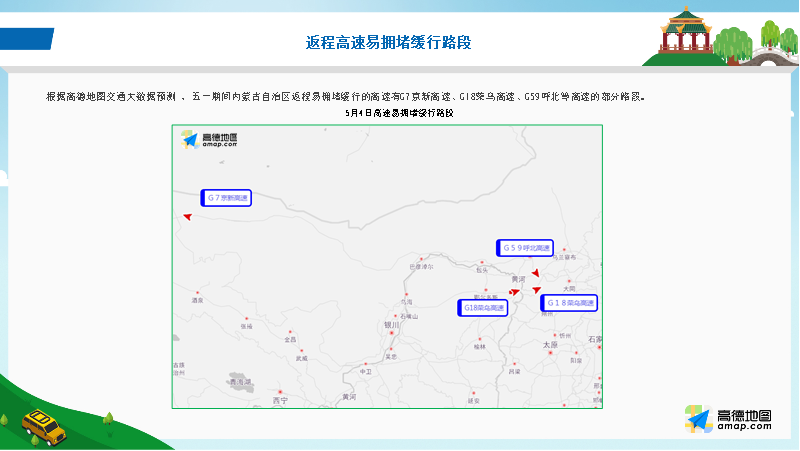Click the slide title 返程高速易拥堵缓行路段

388,42
